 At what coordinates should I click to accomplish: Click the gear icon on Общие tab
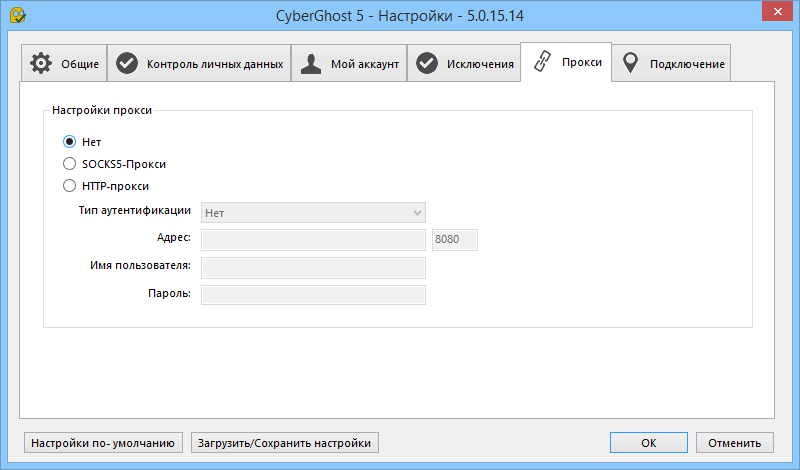tap(41, 64)
